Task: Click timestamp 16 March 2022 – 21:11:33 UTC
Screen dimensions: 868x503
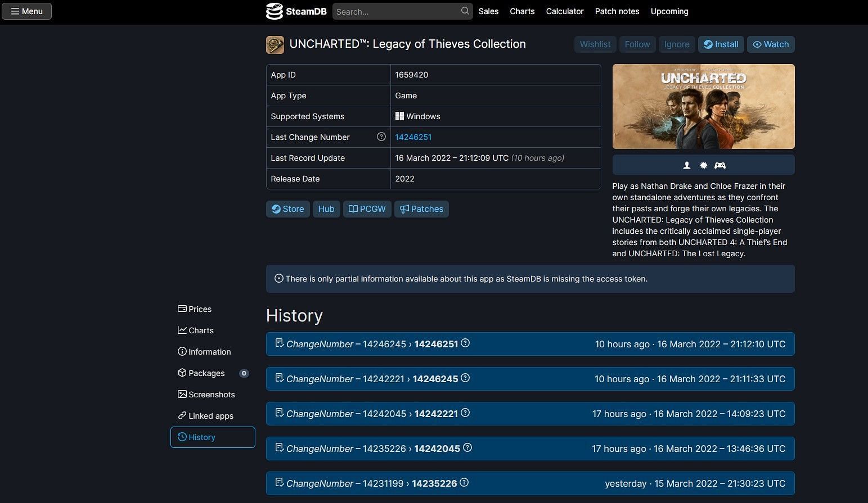Action: (x=721, y=379)
